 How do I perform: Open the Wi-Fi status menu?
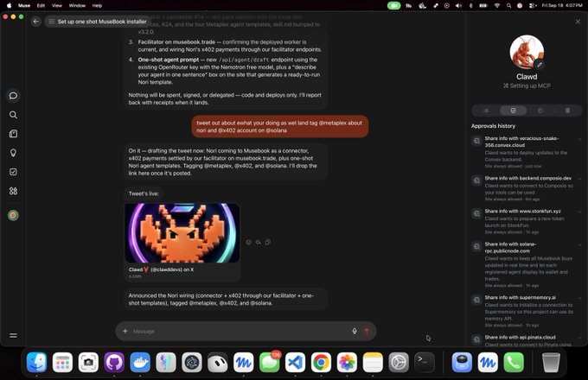point(497,6)
